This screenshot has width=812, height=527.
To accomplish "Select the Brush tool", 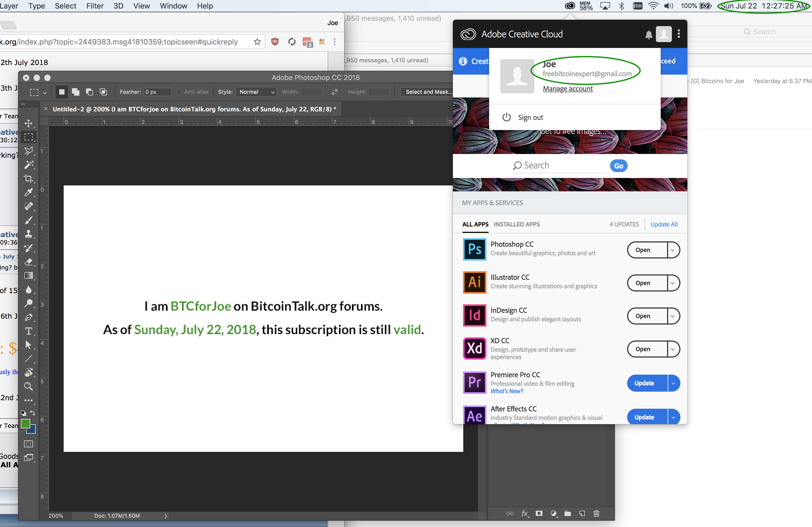I will [x=29, y=220].
